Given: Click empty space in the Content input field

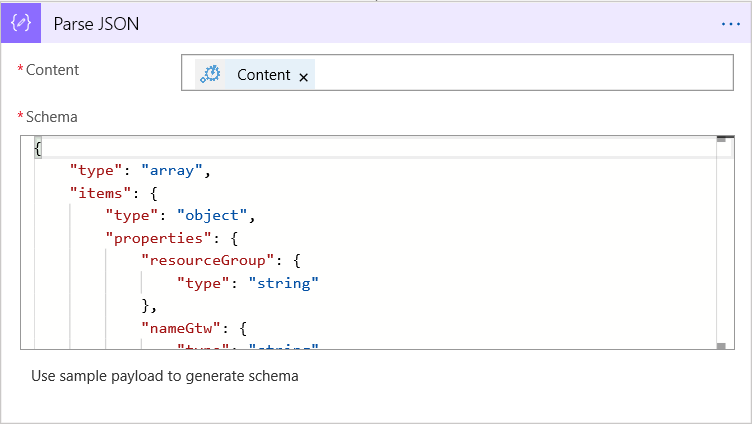Looking at the screenshot, I should [520, 73].
